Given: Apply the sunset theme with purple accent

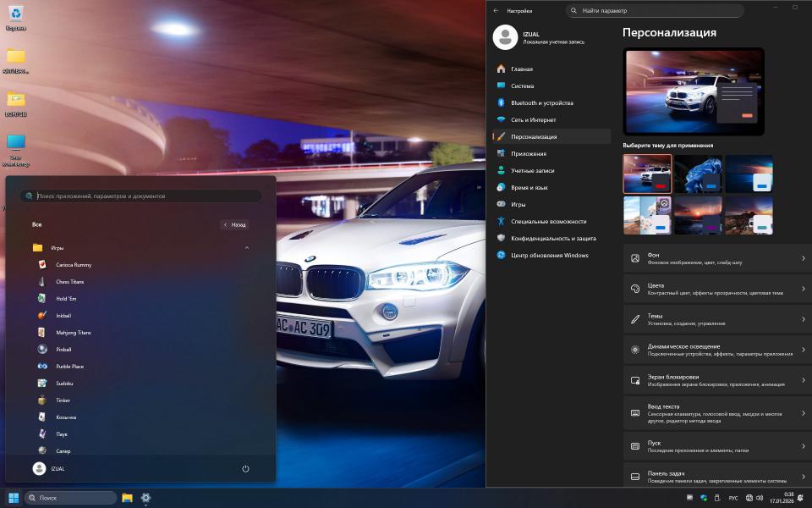Looking at the screenshot, I should [698, 215].
